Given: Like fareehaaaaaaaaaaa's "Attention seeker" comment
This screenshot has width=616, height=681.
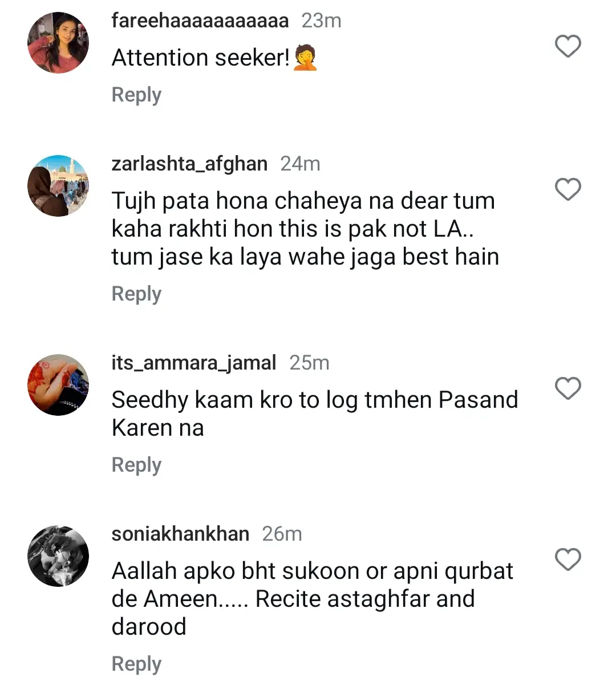Looking at the screenshot, I should (568, 46).
